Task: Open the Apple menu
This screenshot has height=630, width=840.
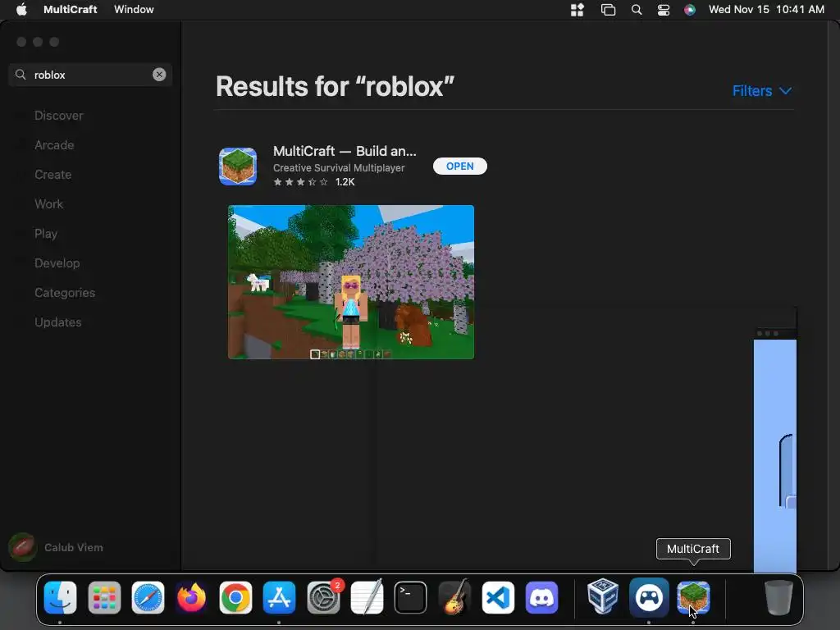Action: click(21, 10)
